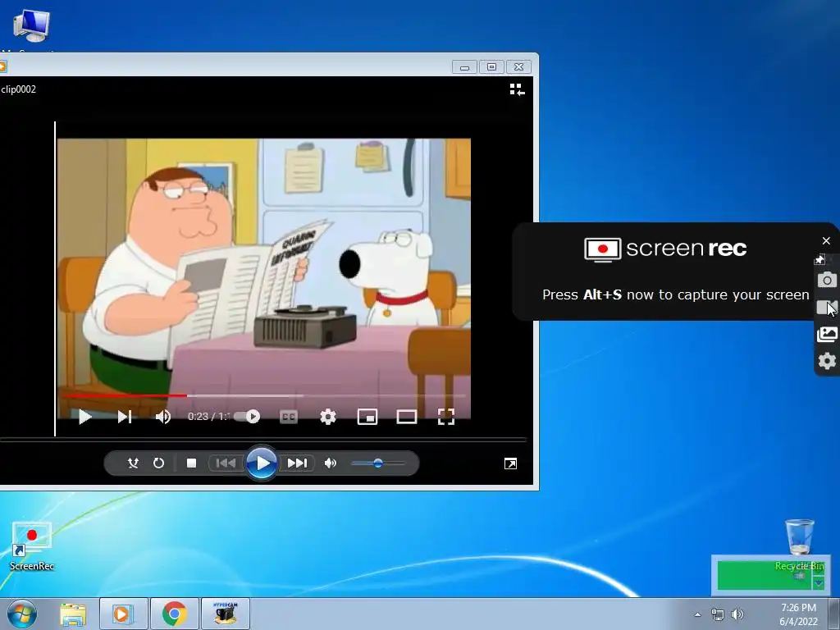This screenshot has width=840, height=630.
Task: Open the system volume tray icon
Action: [737, 614]
